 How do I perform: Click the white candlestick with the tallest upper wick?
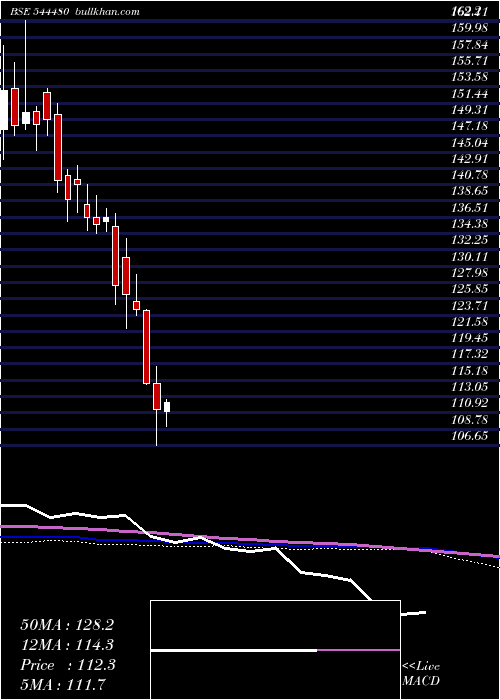[x=25, y=118]
